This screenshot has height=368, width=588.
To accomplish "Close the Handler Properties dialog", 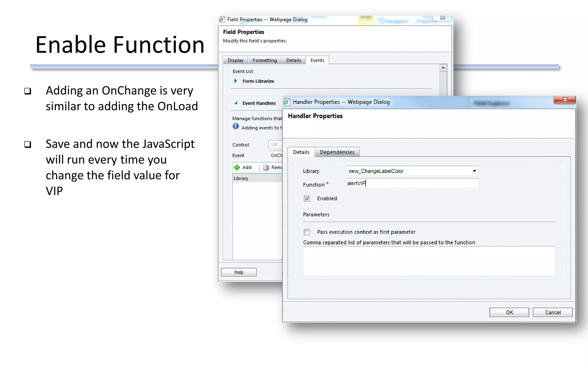I will click(564, 100).
